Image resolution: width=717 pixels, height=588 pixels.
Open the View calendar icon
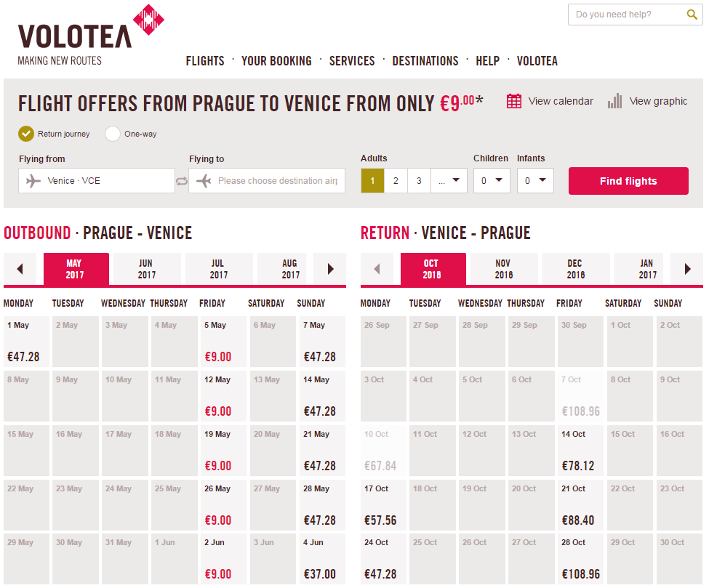click(x=513, y=102)
